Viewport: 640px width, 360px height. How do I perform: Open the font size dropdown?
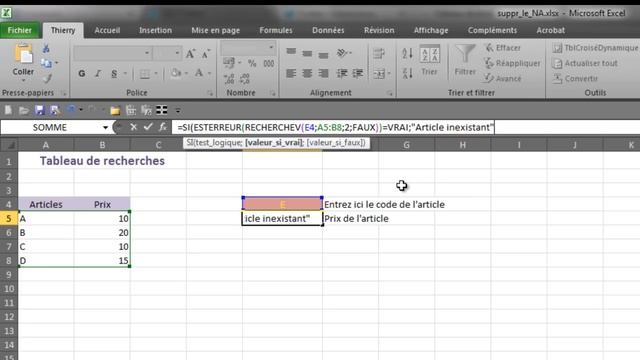click(177, 53)
